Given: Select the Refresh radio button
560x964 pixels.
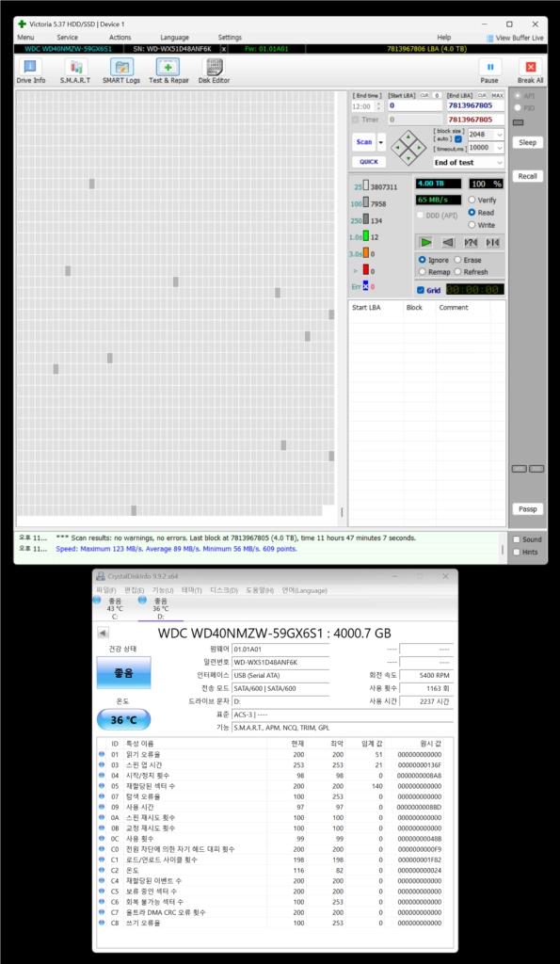Looking at the screenshot, I should [x=457, y=272].
